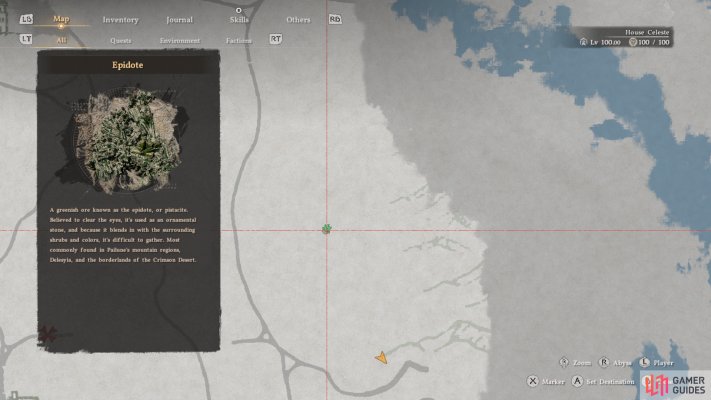Click the orange player arrow marker
The height and width of the screenshot is (400, 711).
coord(381,358)
